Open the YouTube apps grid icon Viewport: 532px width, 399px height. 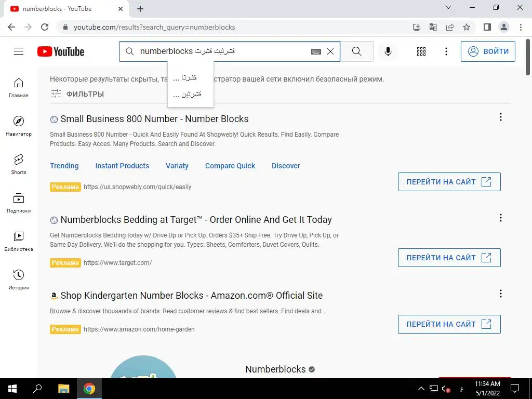coord(421,51)
